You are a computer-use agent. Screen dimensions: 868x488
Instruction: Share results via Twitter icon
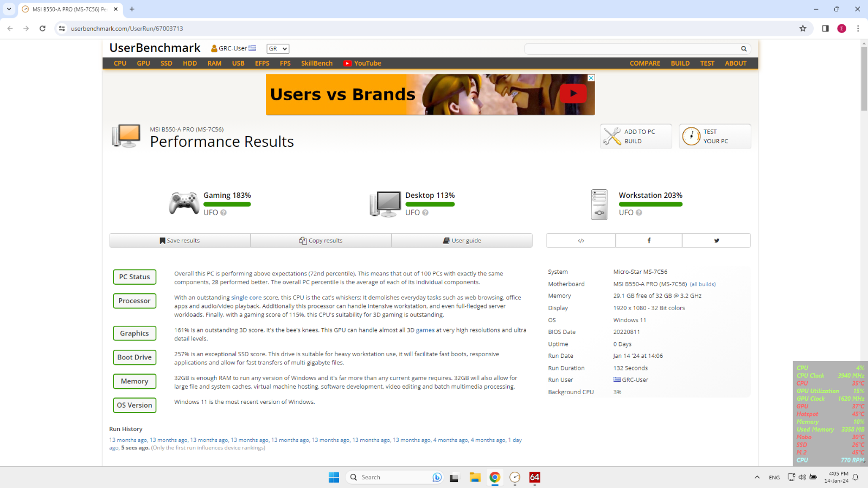coord(717,241)
